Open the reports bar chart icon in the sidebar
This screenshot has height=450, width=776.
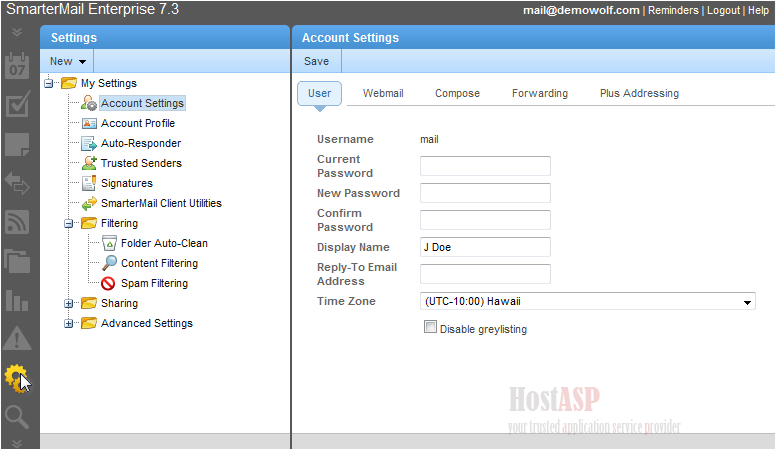click(x=17, y=300)
